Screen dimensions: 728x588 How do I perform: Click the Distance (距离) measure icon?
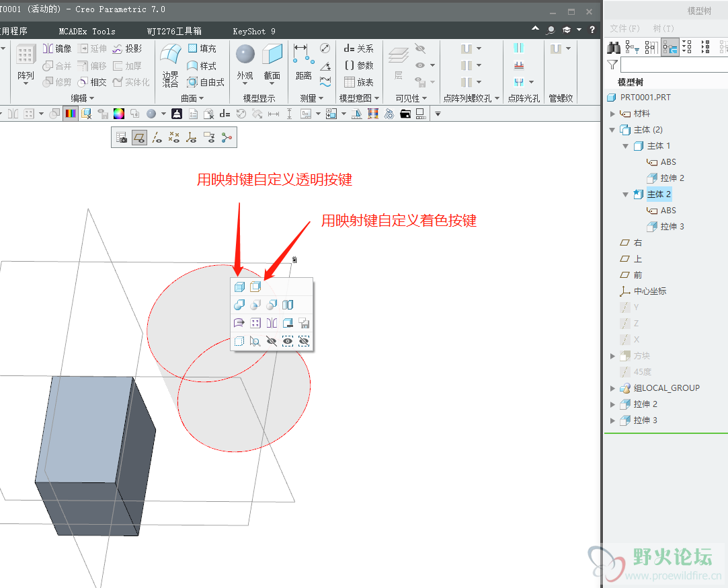click(x=303, y=54)
